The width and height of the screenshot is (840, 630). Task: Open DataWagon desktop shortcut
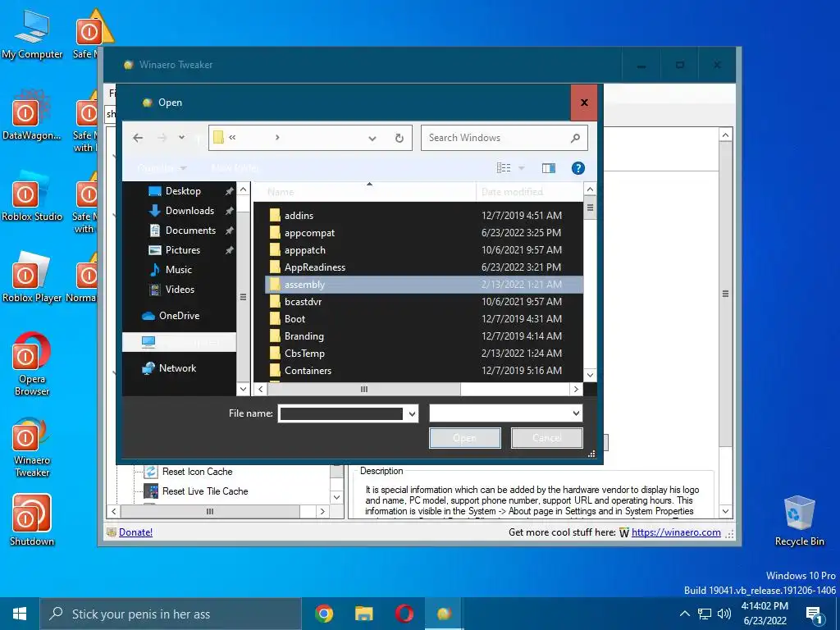(x=32, y=116)
